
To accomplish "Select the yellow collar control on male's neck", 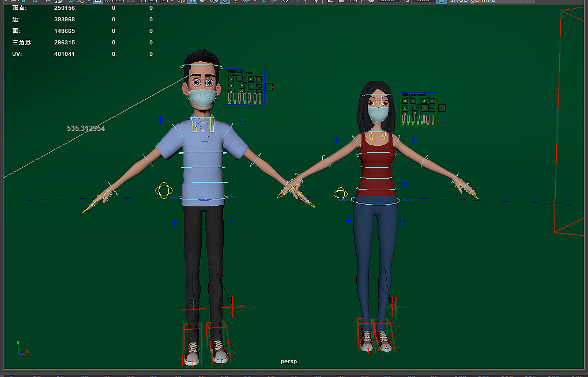I will point(203,125).
